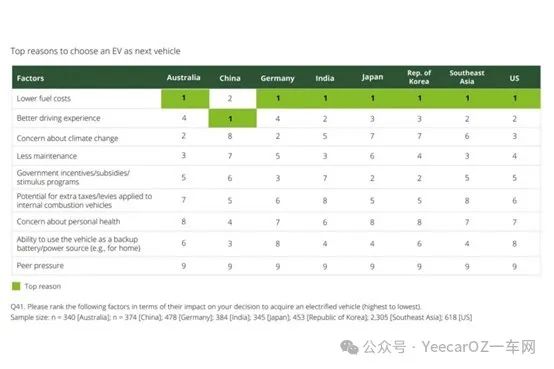Click the US column header

coord(514,78)
